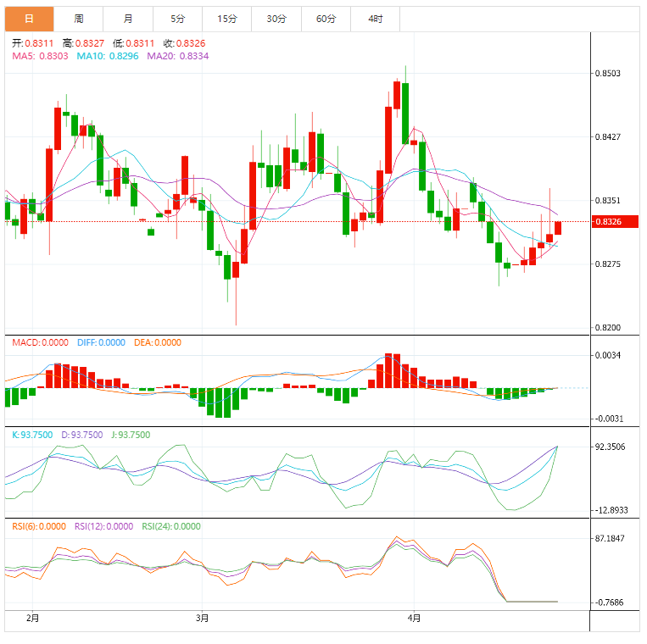Switch to the 周 weekly tab
Screen dimensions: 647x644
(x=79, y=19)
